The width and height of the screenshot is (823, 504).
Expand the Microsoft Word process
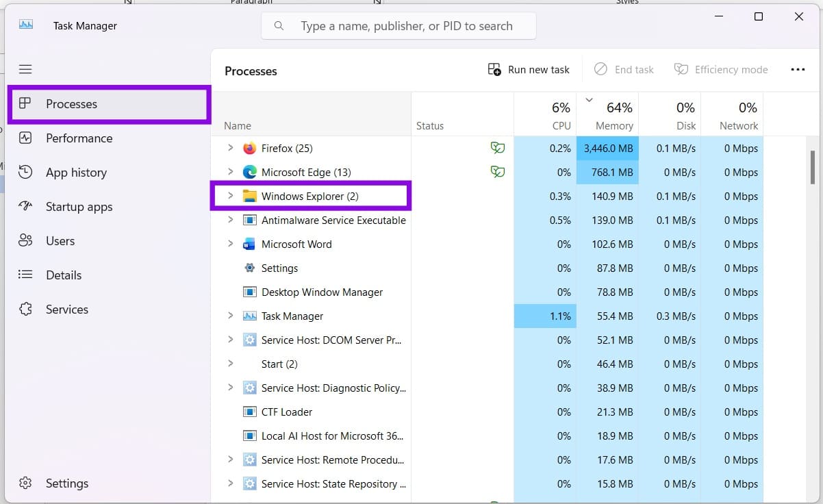point(230,244)
